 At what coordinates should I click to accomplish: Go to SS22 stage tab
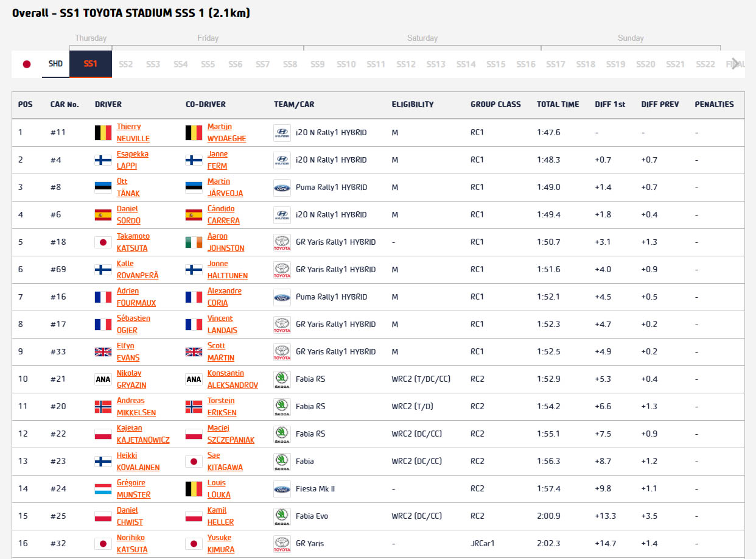coord(705,64)
